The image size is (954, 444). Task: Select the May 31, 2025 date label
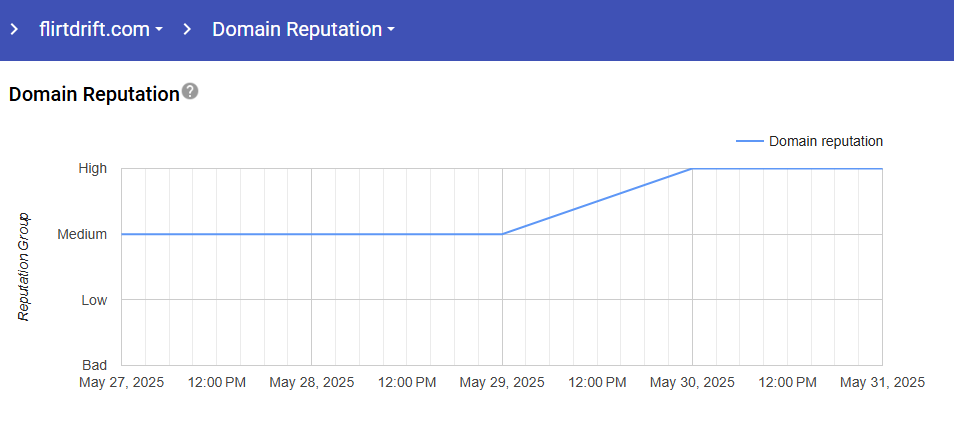[882, 382]
